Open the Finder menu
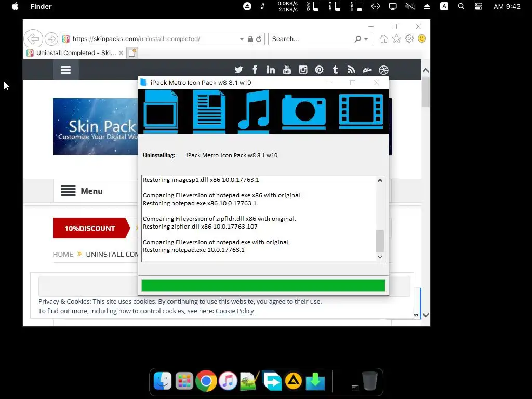The height and width of the screenshot is (399, 532). 41,6
